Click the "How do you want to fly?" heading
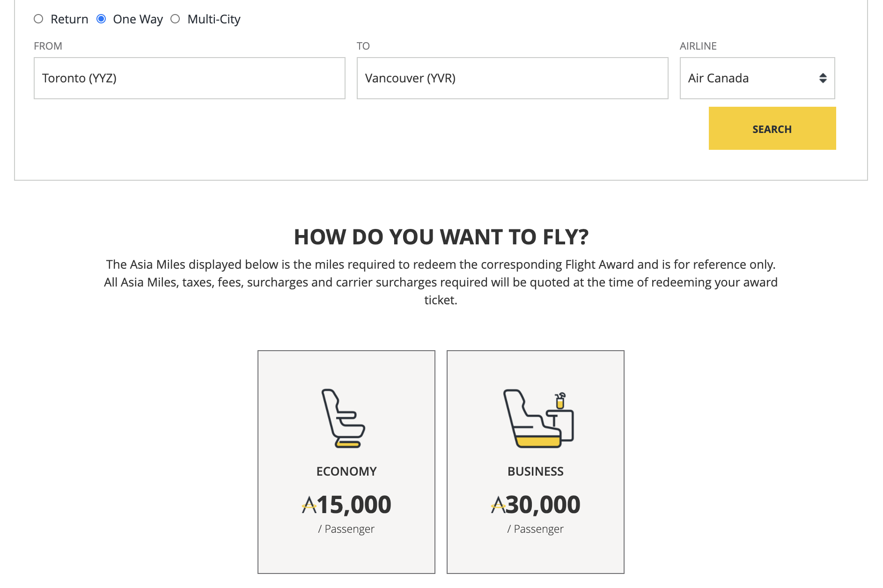883x588 pixels. 441,237
